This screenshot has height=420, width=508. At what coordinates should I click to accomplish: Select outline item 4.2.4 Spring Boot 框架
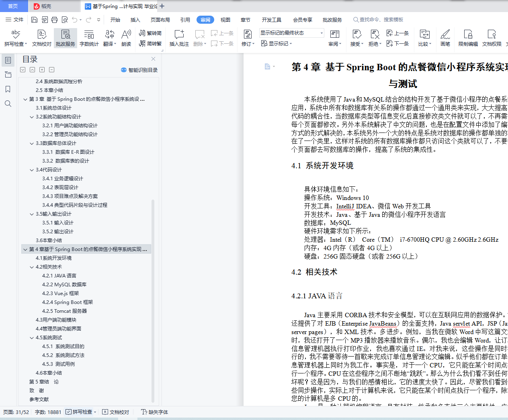point(68,302)
